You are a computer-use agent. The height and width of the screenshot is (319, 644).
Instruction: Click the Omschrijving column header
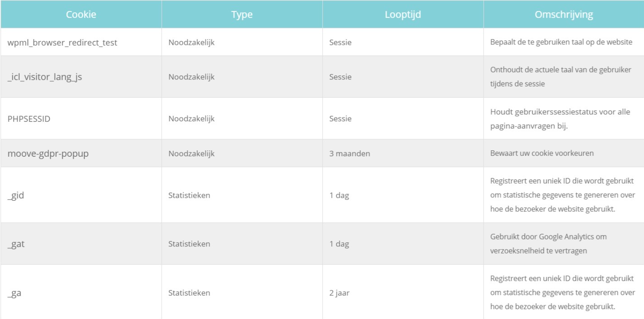click(x=564, y=15)
